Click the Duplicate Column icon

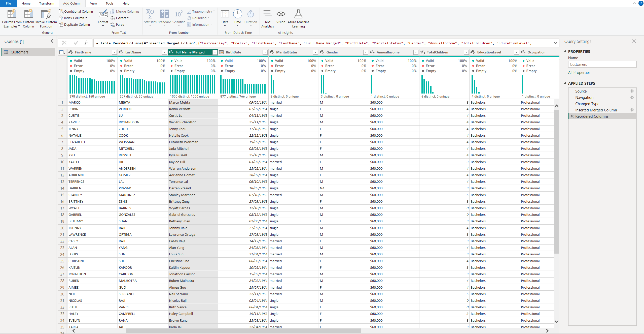(x=61, y=24)
